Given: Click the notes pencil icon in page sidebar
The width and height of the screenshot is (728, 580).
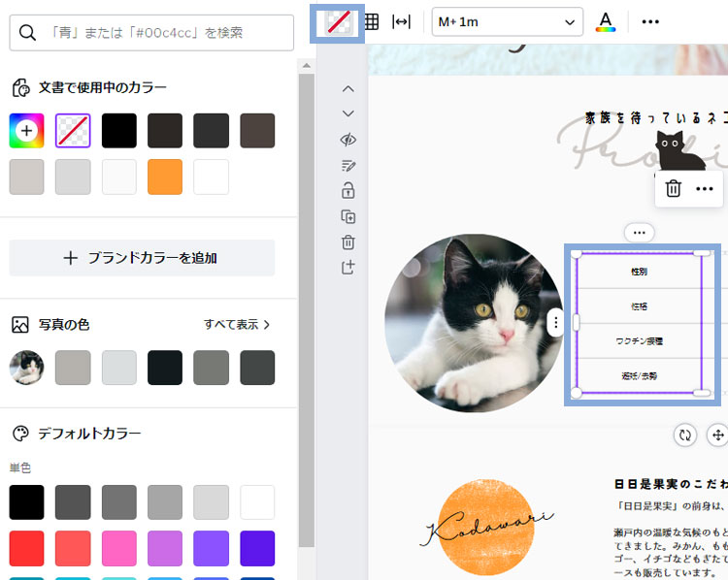Looking at the screenshot, I should coord(348,165).
